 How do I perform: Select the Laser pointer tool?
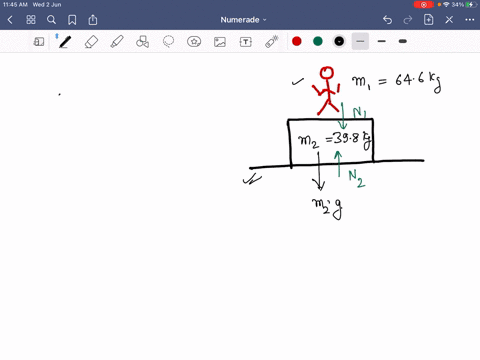coord(272,42)
